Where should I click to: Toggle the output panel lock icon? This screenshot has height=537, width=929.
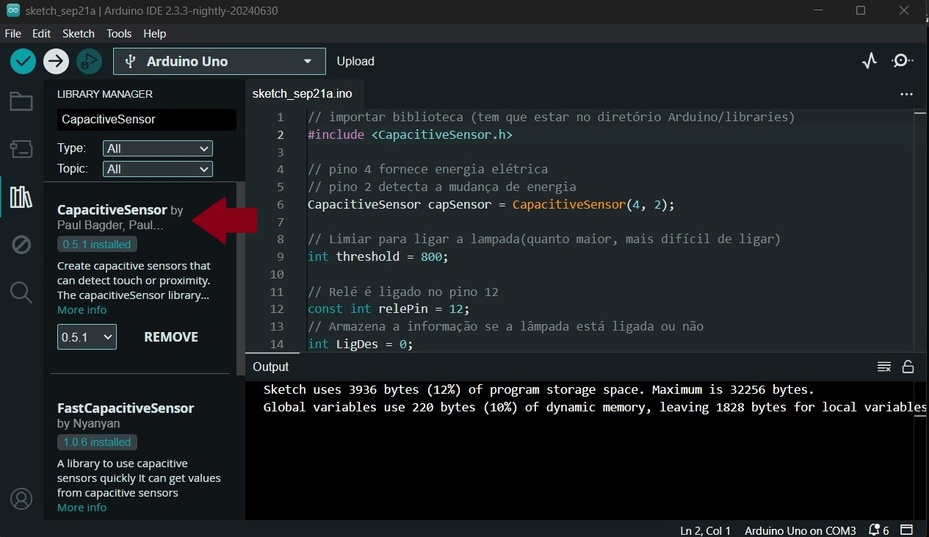click(x=908, y=367)
